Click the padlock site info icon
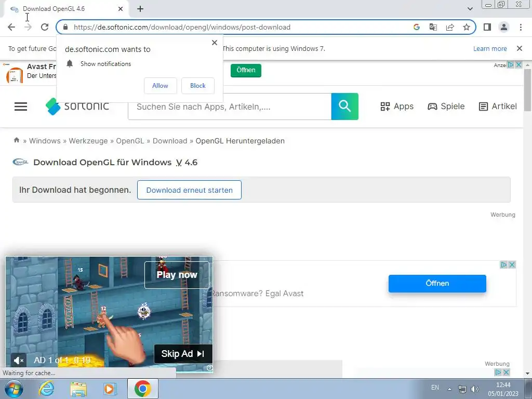Image resolution: width=532 pixels, height=399 pixels. [x=66, y=27]
